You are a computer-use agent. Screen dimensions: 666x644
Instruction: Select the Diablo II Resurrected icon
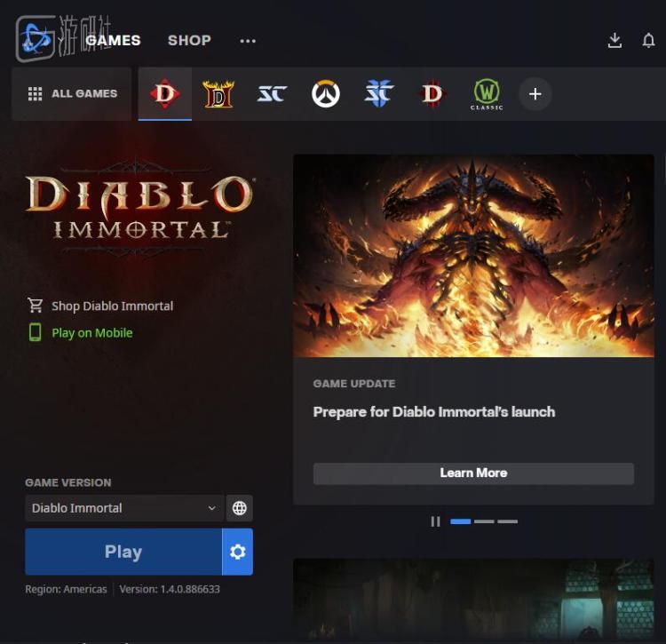(218, 94)
